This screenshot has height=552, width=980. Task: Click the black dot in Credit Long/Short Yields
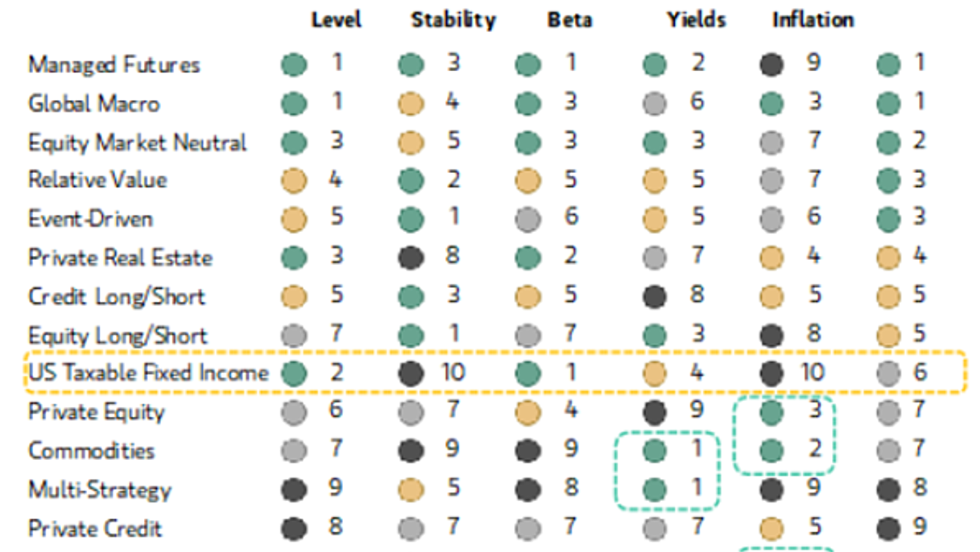pyautogui.click(x=655, y=296)
